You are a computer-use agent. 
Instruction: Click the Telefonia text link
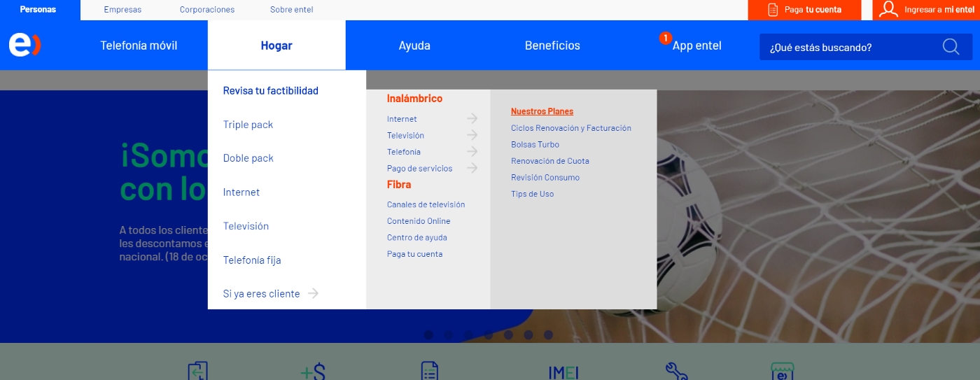tap(404, 152)
